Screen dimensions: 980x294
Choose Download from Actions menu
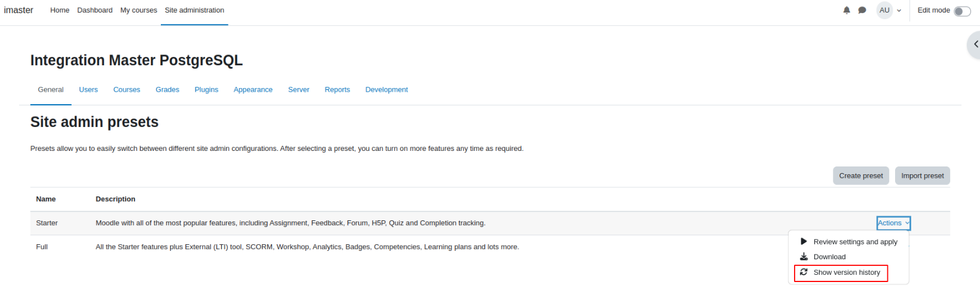(829, 257)
